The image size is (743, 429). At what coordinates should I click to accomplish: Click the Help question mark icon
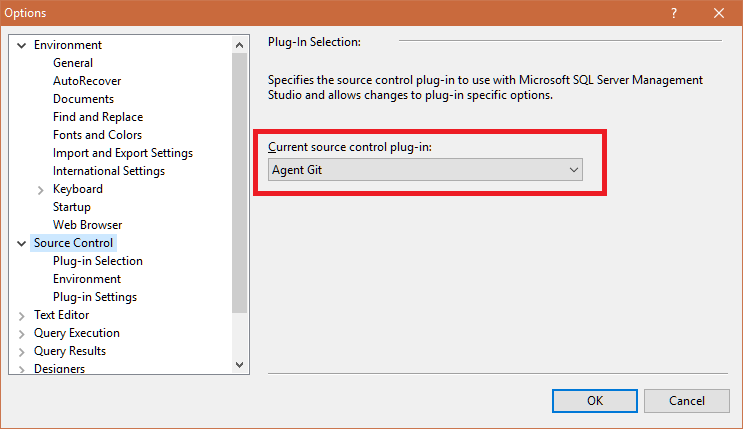pos(674,13)
